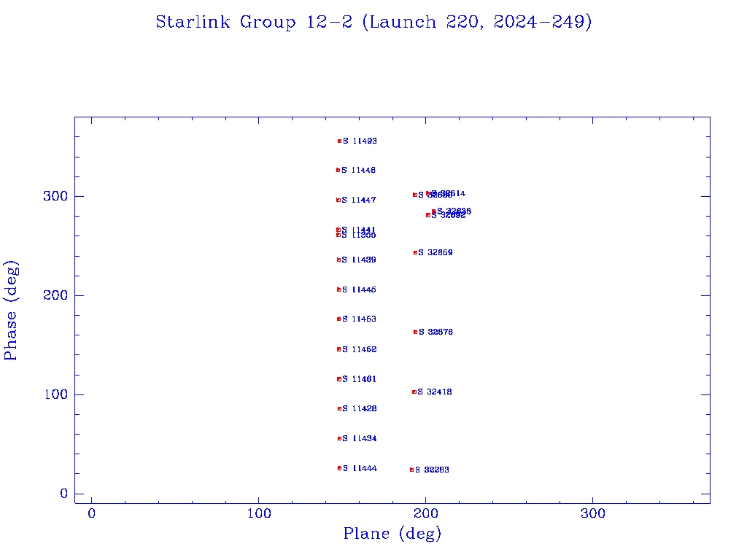Select the S 11462 data label
The width and height of the screenshot is (747, 560).
(x=359, y=349)
